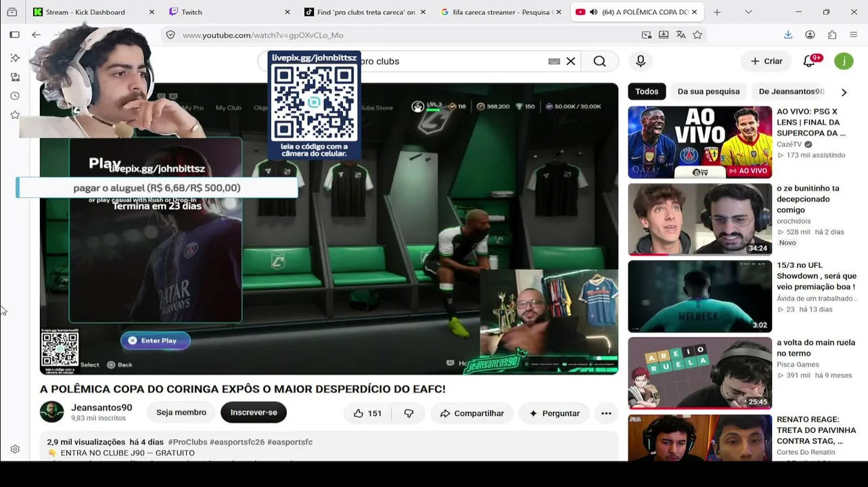Screen dimensions: 868x487
Task: Open picture-in-picture icon in address bar
Action: (647, 35)
